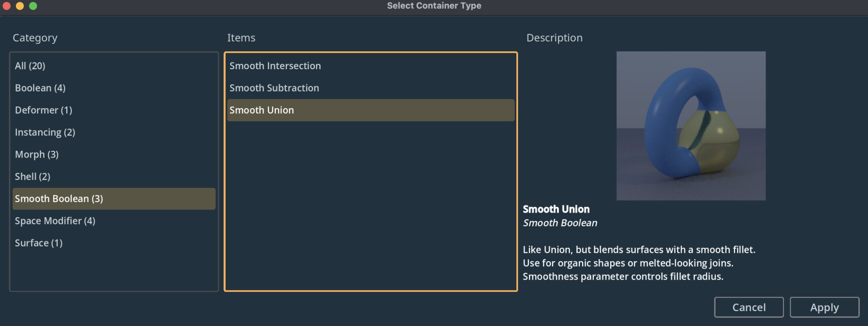Maximize the Select Container Type window
Viewport: 868px width, 326px height.
[x=33, y=6]
